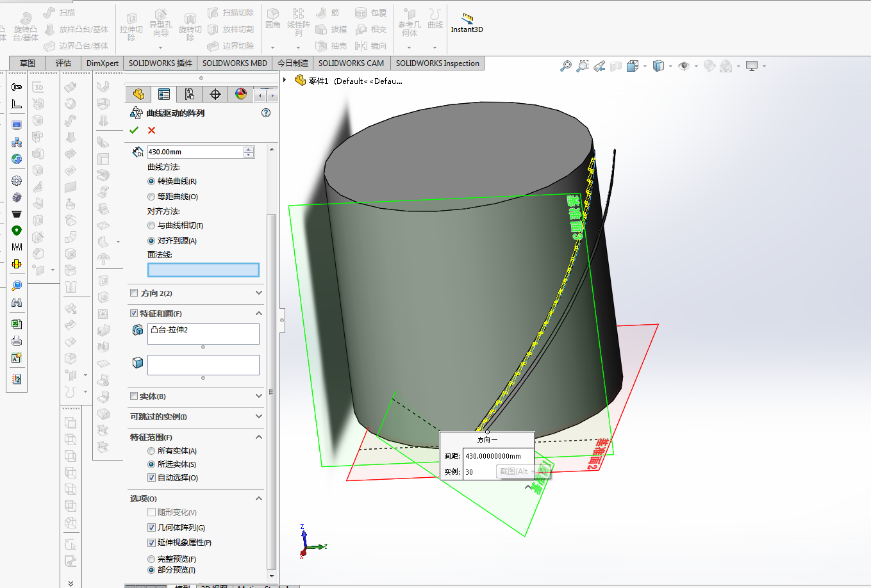Open the Excel icon in left toolbar
The width and height of the screenshot is (871, 588).
(17, 324)
